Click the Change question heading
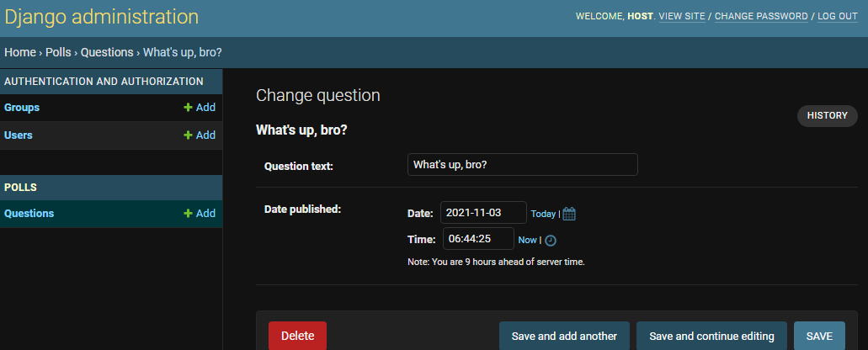Viewport: 868px width, 350px height. point(317,95)
